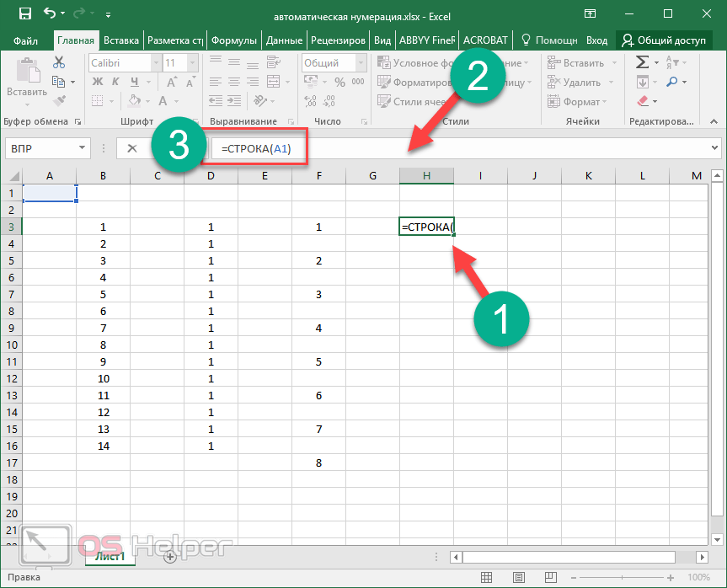
Task: Click the percent style icon
Action: click(339, 82)
